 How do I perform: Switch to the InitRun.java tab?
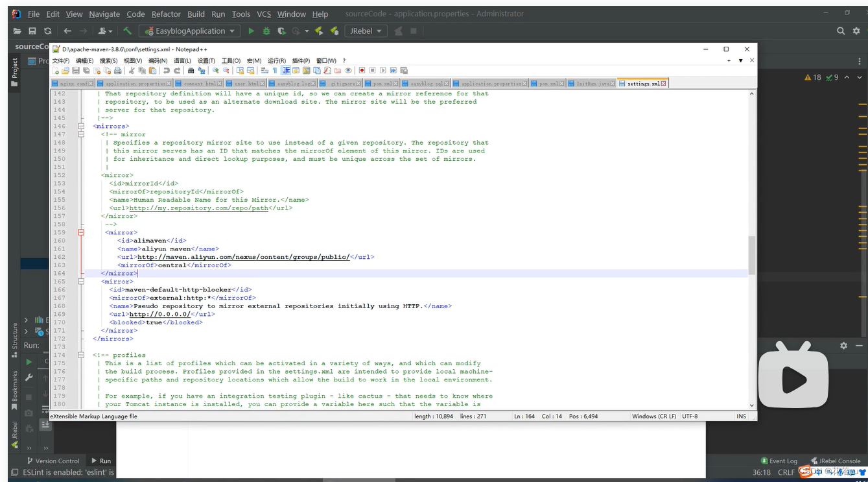pyautogui.click(x=591, y=84)
